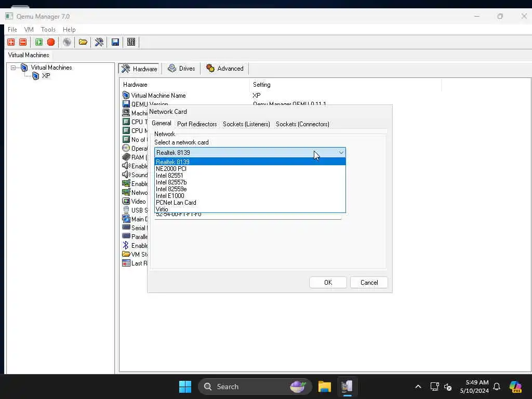This screenshot has height=399, width=532.
Task: Click the yellow open folder toolbar icon
Action: [x=83, y=42]
